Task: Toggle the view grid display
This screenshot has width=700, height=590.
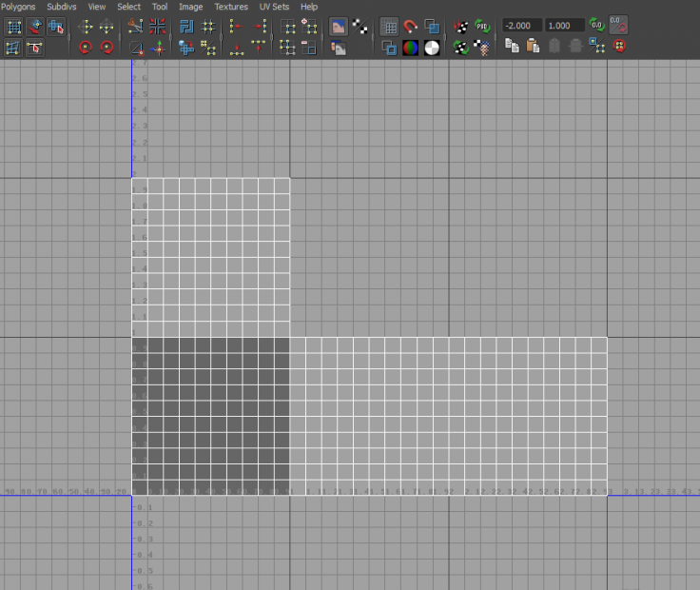Action: pyautogui.click(x=389, y=27)
